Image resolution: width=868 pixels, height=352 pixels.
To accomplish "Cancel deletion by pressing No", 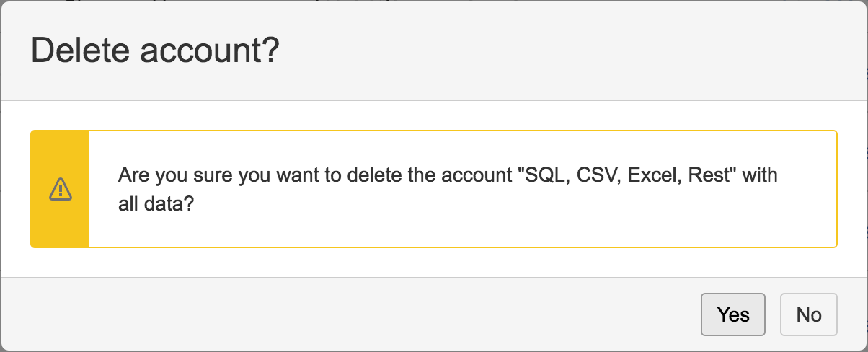I will (808, 314).
